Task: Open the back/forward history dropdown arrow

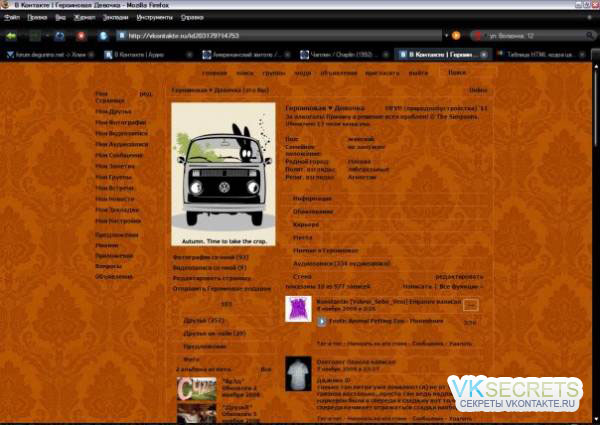Action: point(47,36)
